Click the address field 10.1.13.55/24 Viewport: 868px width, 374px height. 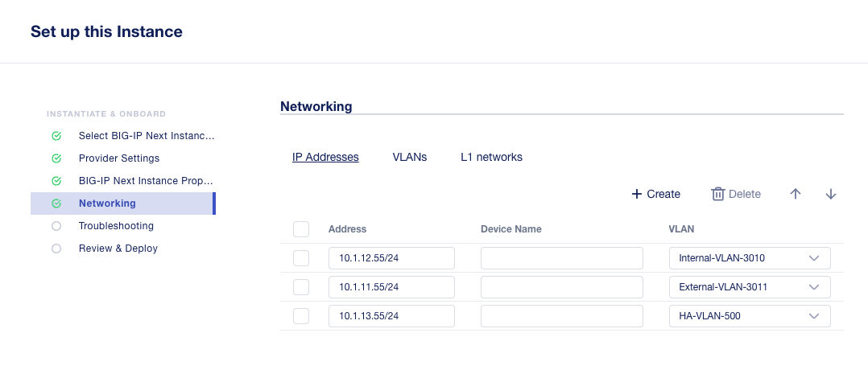391,316
